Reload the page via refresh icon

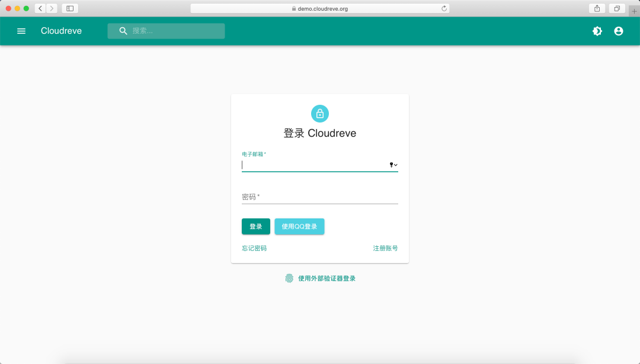point(444,8)
